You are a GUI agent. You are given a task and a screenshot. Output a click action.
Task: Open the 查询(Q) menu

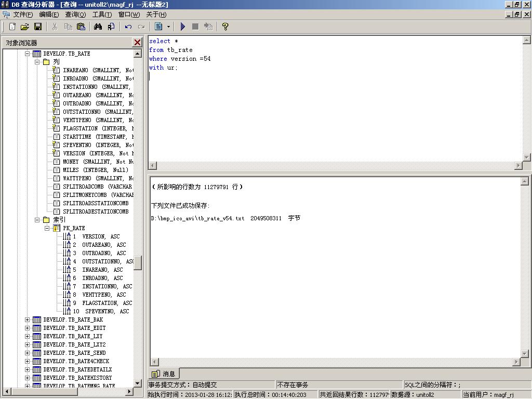point(75,15)
